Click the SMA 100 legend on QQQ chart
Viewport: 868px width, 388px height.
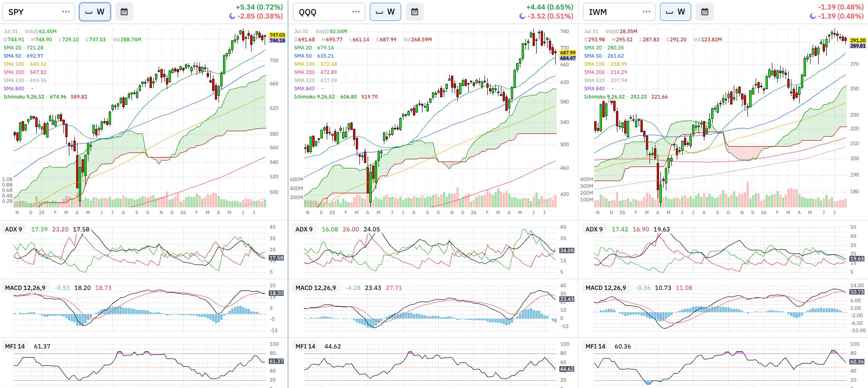315,64
